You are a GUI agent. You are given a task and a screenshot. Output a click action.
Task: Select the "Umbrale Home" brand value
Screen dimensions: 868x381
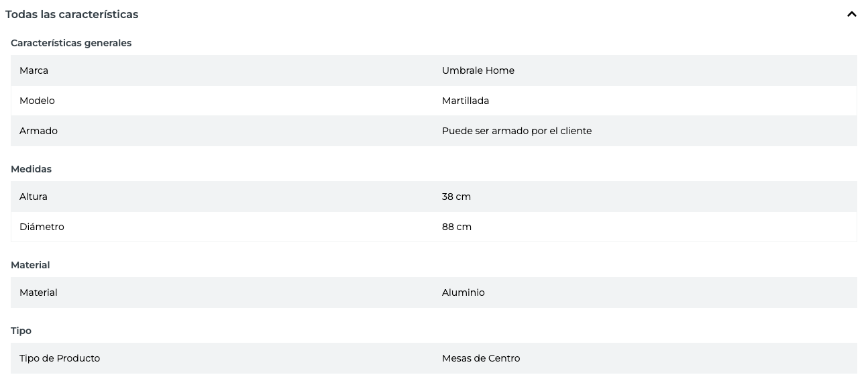[478, 70]
